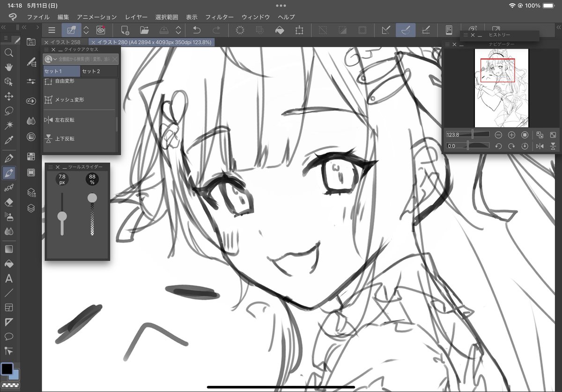The image size is (562, 392).
Task: Undo the last stroke
Action: click(x=197, y=30)
